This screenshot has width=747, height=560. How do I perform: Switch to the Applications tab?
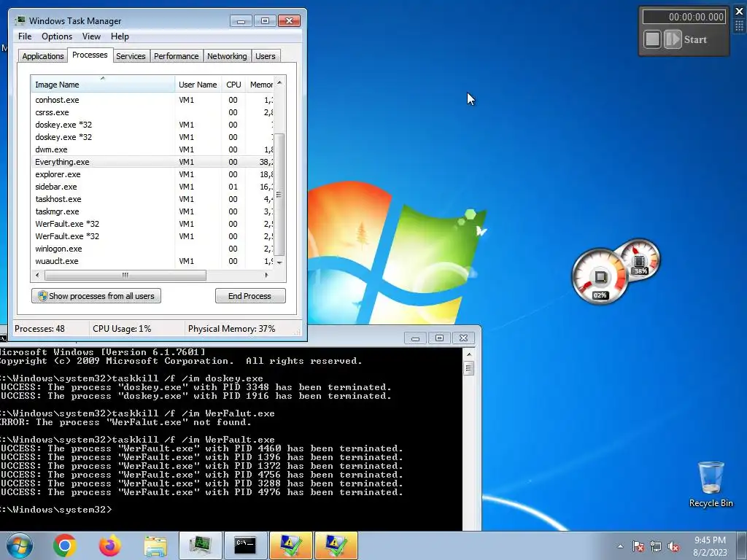43,56
